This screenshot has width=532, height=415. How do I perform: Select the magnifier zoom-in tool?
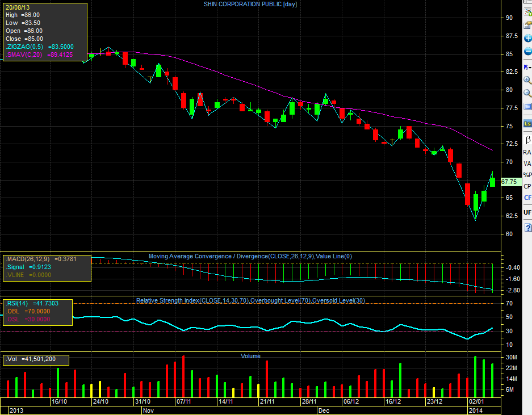pos(527,81)
